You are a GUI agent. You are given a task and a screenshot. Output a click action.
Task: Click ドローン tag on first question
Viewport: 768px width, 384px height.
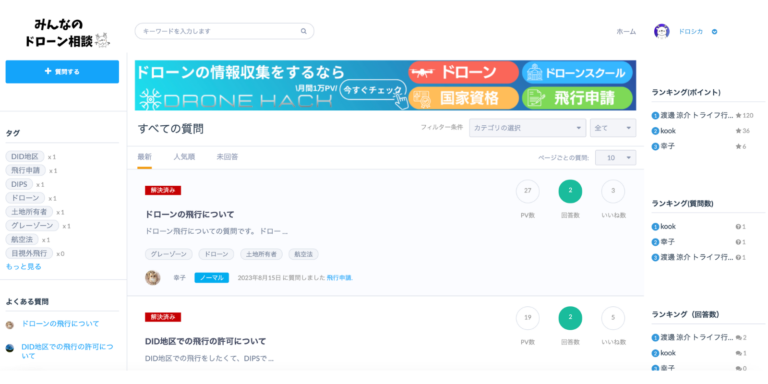(216, 254)
